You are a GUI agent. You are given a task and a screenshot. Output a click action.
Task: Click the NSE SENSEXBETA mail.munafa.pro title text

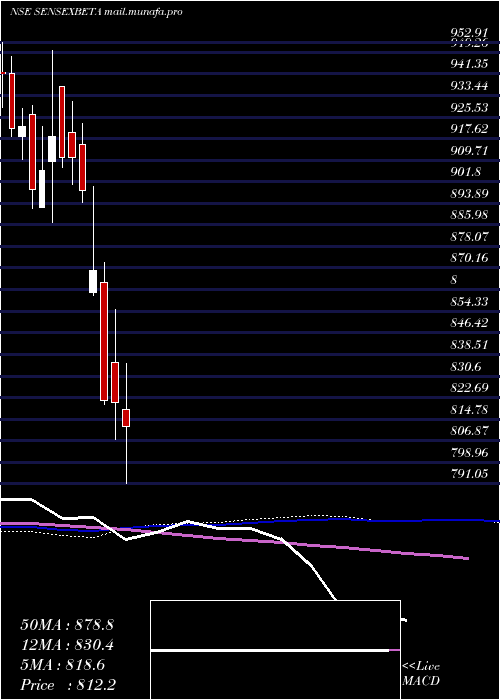coord(96,12)
